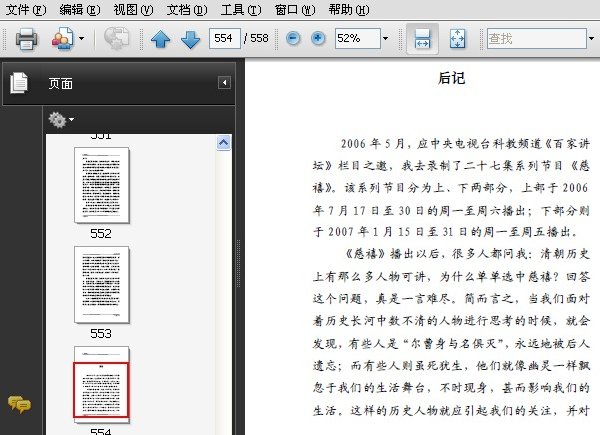Click the 553 label under thumbnail
This screenshot has width=600, height=435.
(101, 333)
